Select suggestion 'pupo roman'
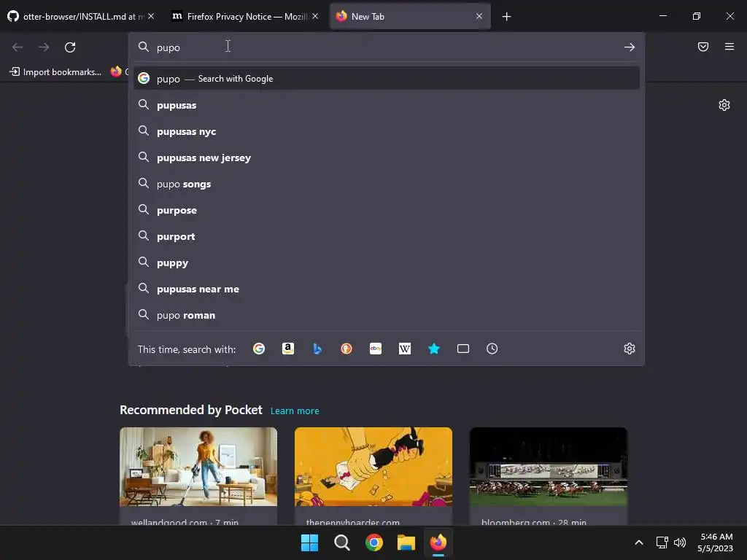 [x=387, y=315]
